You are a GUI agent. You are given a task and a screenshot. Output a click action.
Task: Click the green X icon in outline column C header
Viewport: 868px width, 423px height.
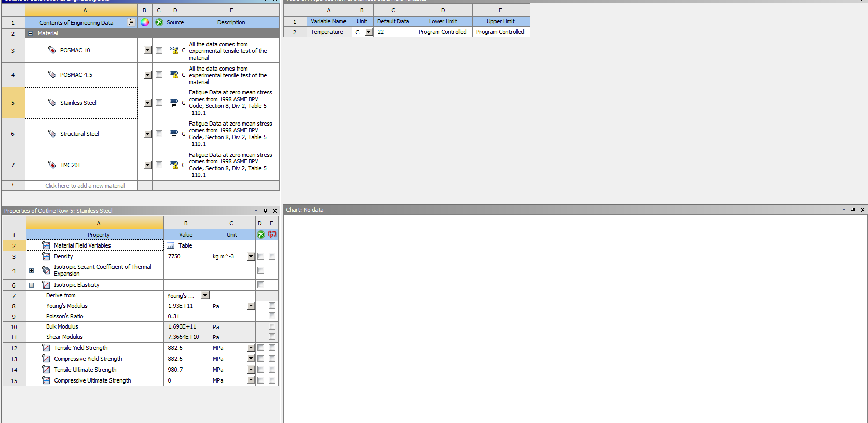pyautogui.click(x=159, y=22)
